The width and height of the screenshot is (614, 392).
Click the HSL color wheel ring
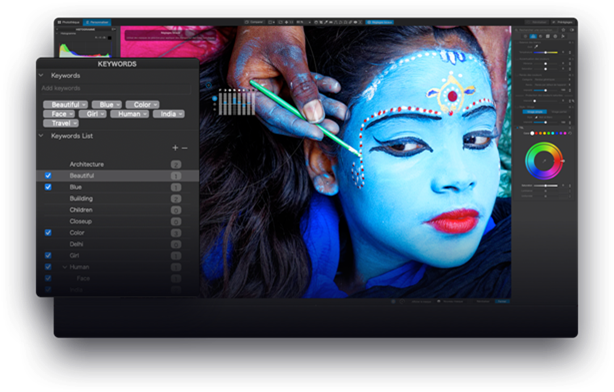click(544, 161)
